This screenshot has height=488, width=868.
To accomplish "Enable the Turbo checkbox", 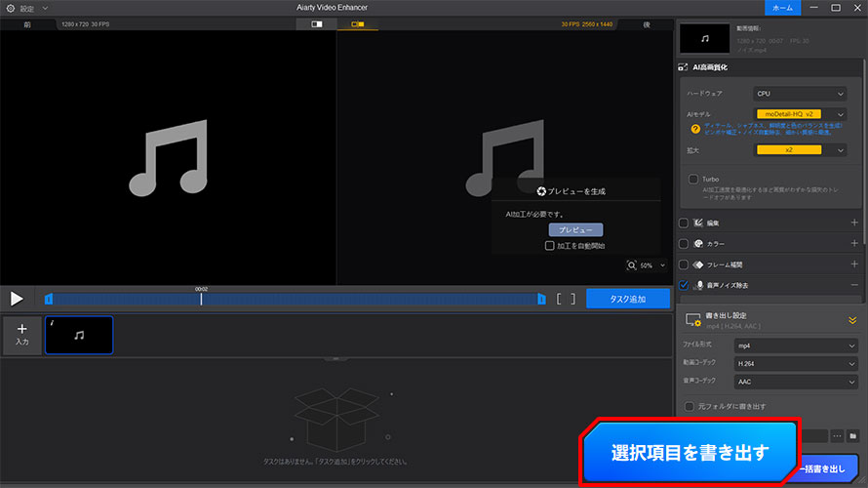I will [x=693, y=179].
